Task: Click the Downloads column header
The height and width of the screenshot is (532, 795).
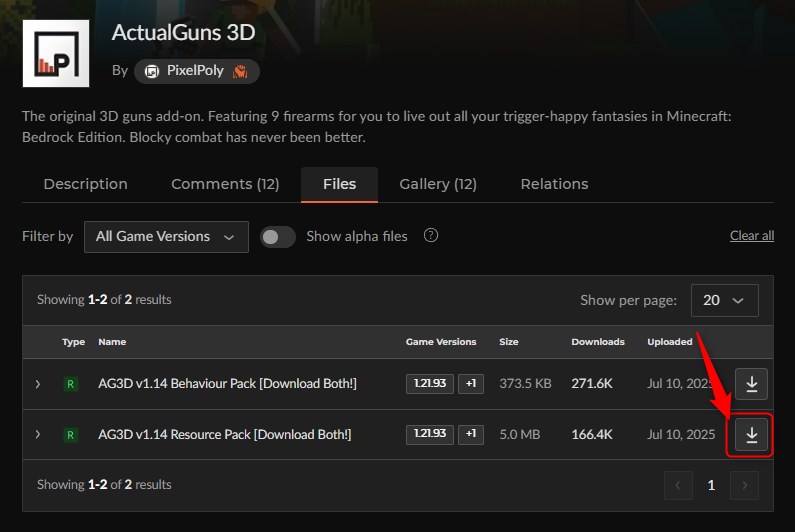Action: [x=598, y=342]
